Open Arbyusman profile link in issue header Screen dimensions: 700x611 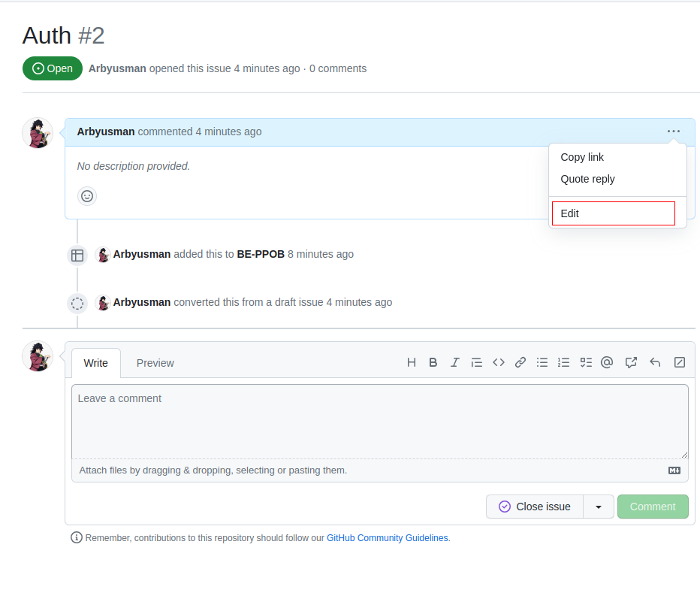(117, 68)
